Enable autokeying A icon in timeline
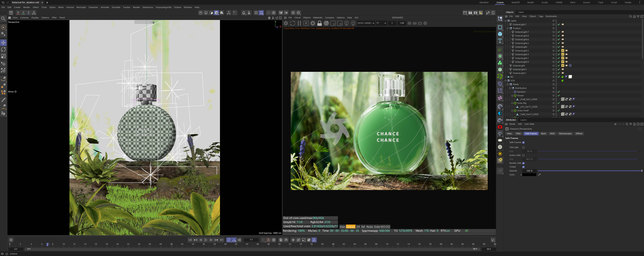 tap(268, 240)
